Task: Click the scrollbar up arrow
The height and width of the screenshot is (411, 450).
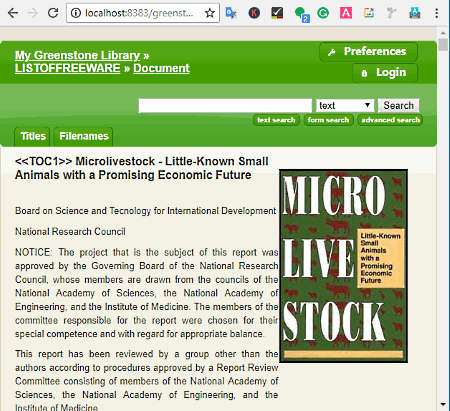Action: (443, 33)
